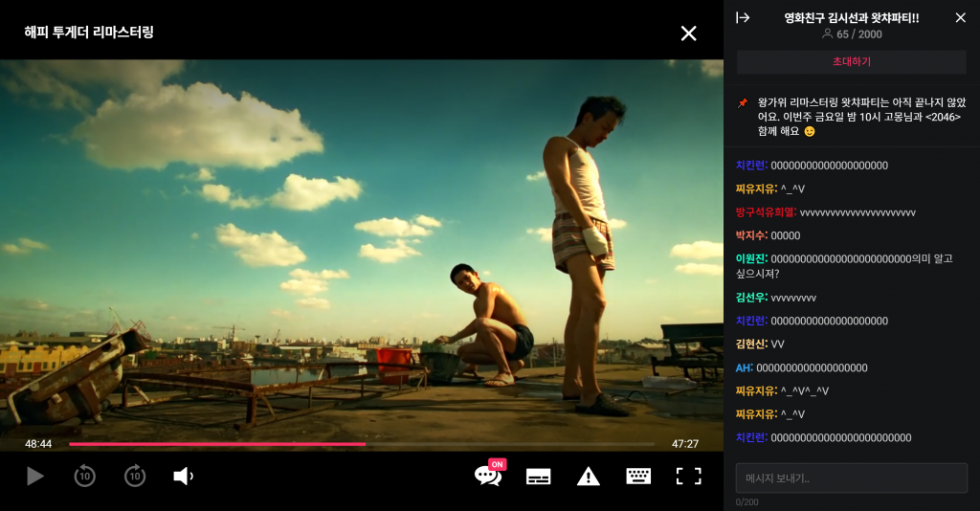The height and width of the screenshot is (511, 980).
Task: Click username 방구석유희열 in chat
Action: point(767,212)
